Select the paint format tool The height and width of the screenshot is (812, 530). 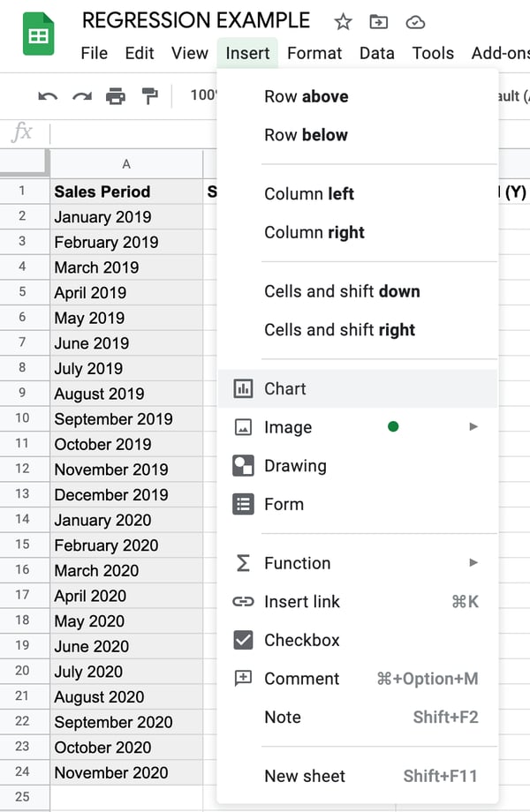(x=149, y=95)
